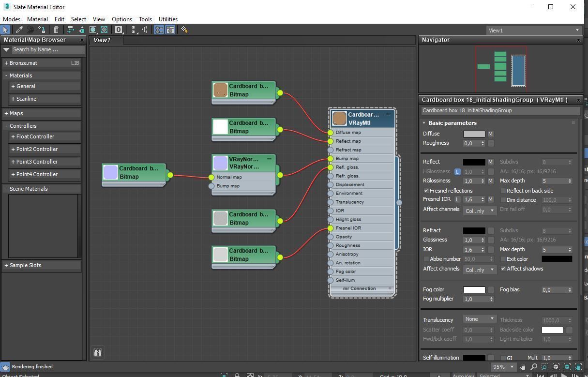588x377 pixels.
Task: Toggle Material/Map Browser panel icon
Action: [159, 30]
